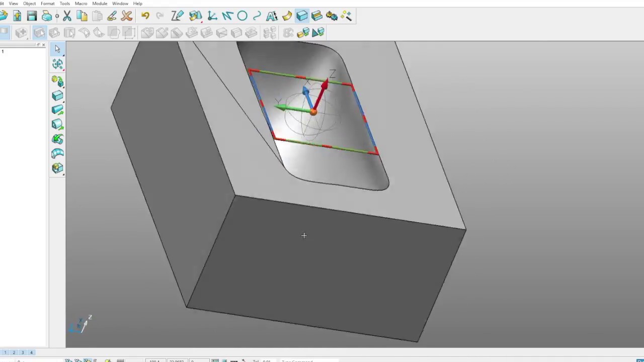This screenshot has height=362, width=644.
Task: Create a solid of revolution
Action: tap(57, 139)
